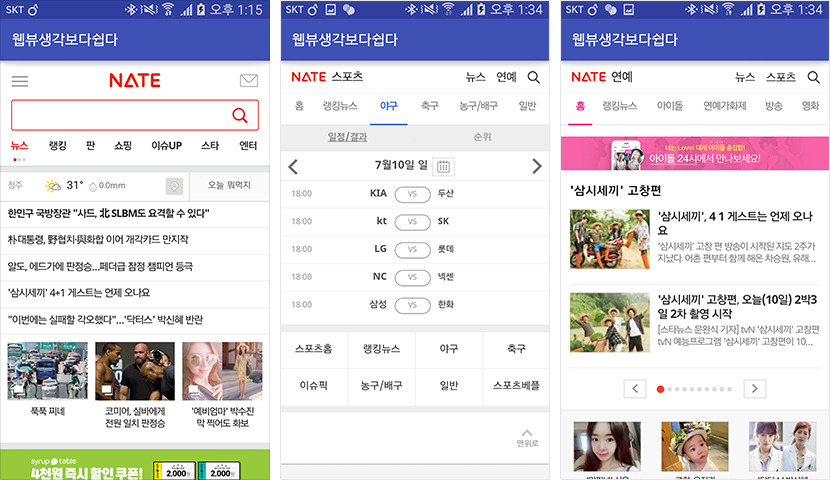Viewport: 830px width, 480px height.
Task: Switch to 아이돌 tab in 연예
Action: pos(670,106)
